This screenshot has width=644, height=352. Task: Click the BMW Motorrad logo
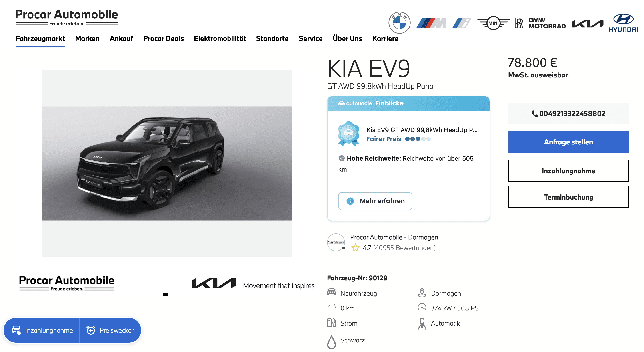tap(547, 23)
